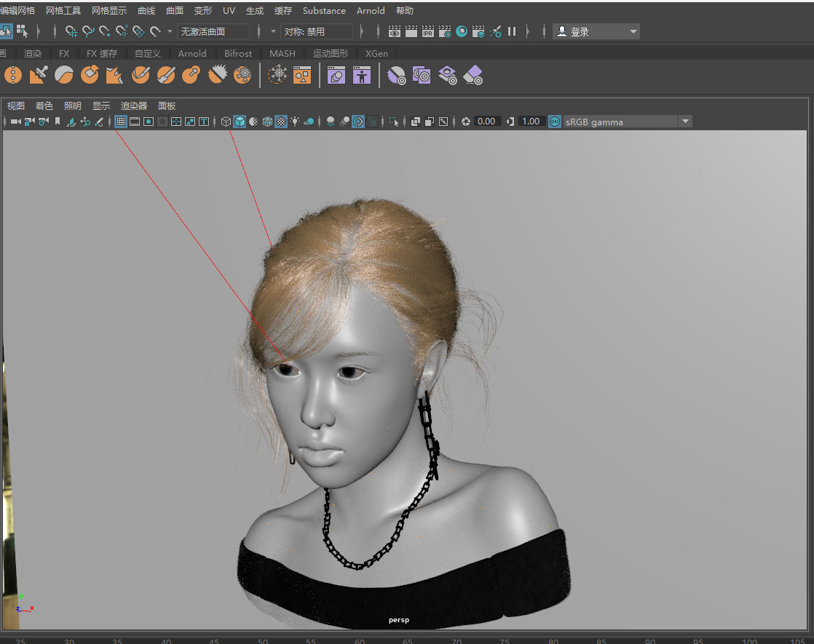Screen dimensions: 814x644
Task: Select the snowflake Freeze tool on shelf
Action: tap(242, 75)
